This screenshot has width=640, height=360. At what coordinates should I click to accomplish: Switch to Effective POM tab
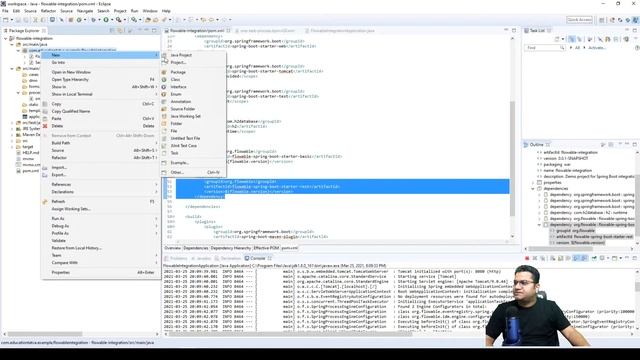[266, 248]
